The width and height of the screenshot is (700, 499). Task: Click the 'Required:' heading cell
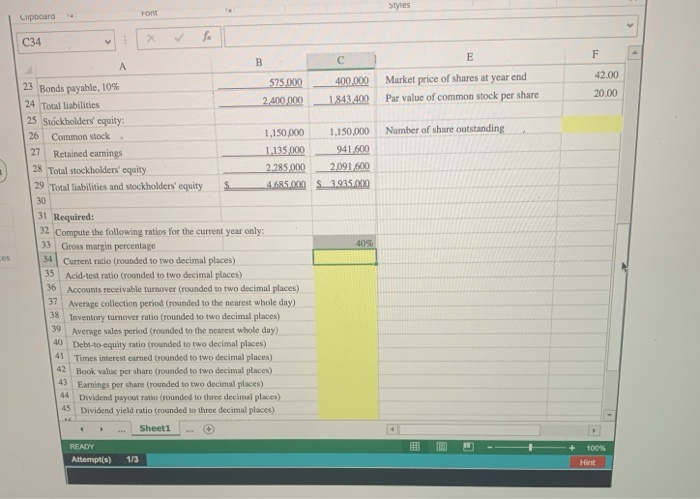click(74, 217)
